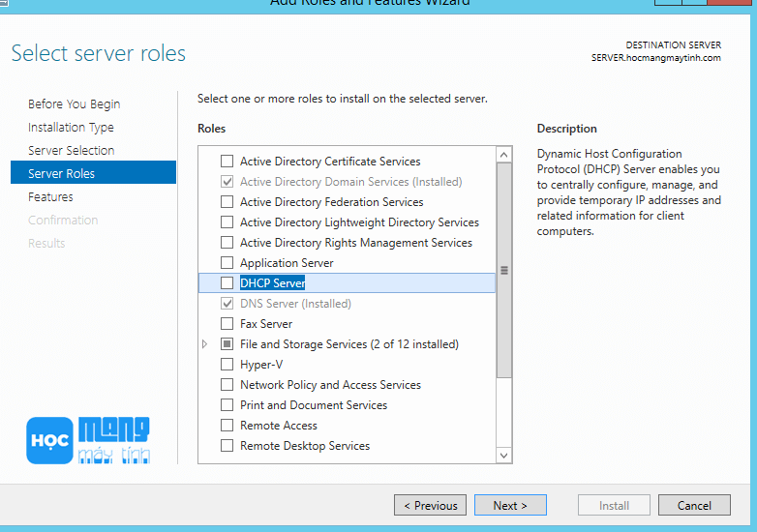
Task: Tick the DHCP Server checkbox
Action: 227,282
